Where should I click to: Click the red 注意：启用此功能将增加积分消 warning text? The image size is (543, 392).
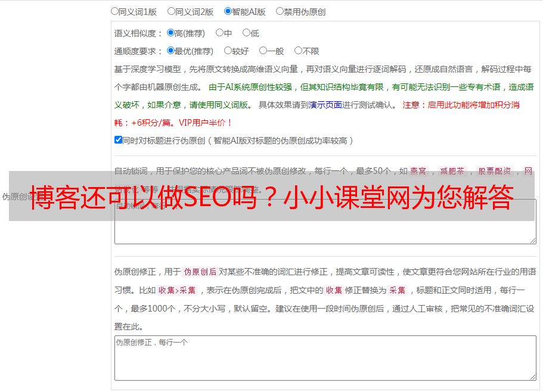point(461,105)
